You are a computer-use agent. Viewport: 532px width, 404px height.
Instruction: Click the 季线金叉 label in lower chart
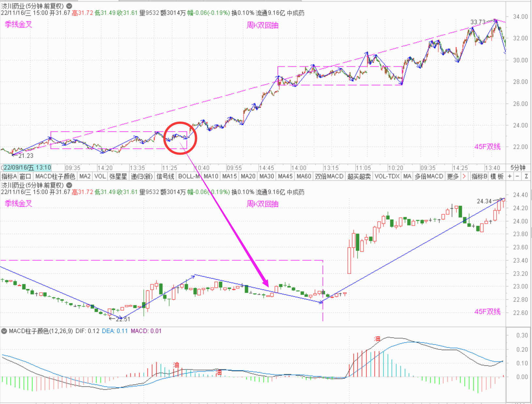[19, 204]
